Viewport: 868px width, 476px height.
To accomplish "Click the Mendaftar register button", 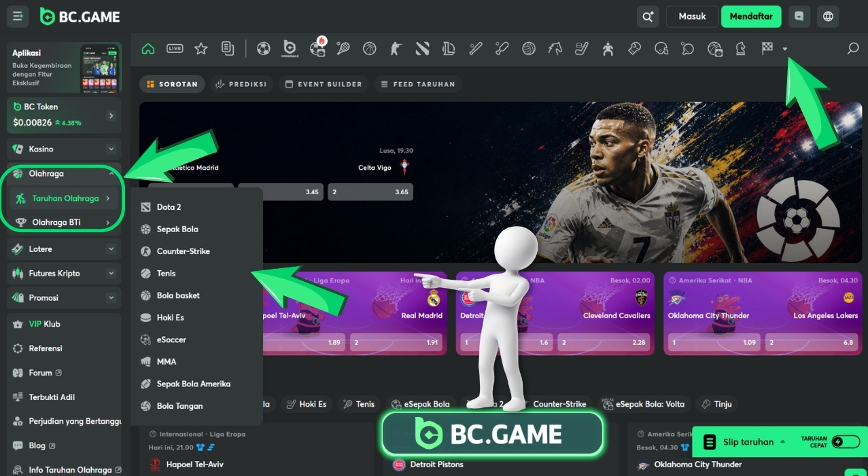I will (751, 16).
